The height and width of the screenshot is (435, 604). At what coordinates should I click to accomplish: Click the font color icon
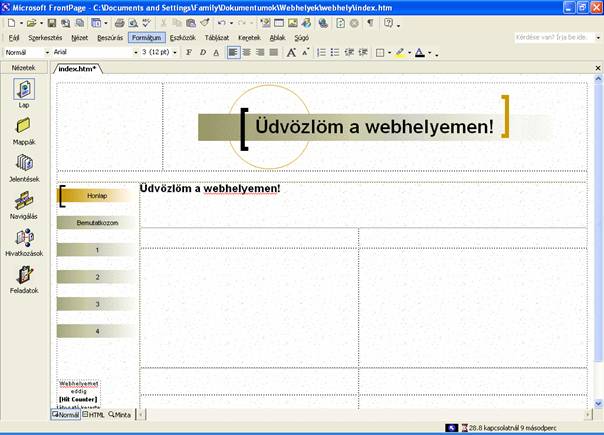pos(420,52)
